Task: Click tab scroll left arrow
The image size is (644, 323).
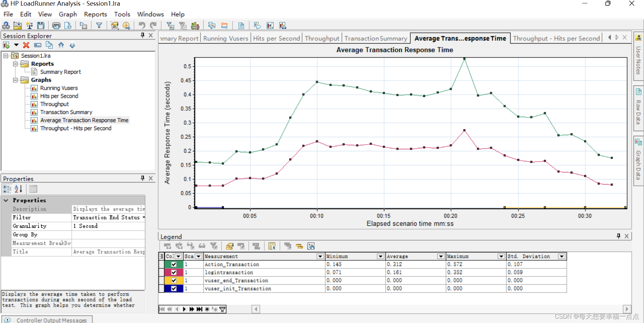Action: point(609,38)
